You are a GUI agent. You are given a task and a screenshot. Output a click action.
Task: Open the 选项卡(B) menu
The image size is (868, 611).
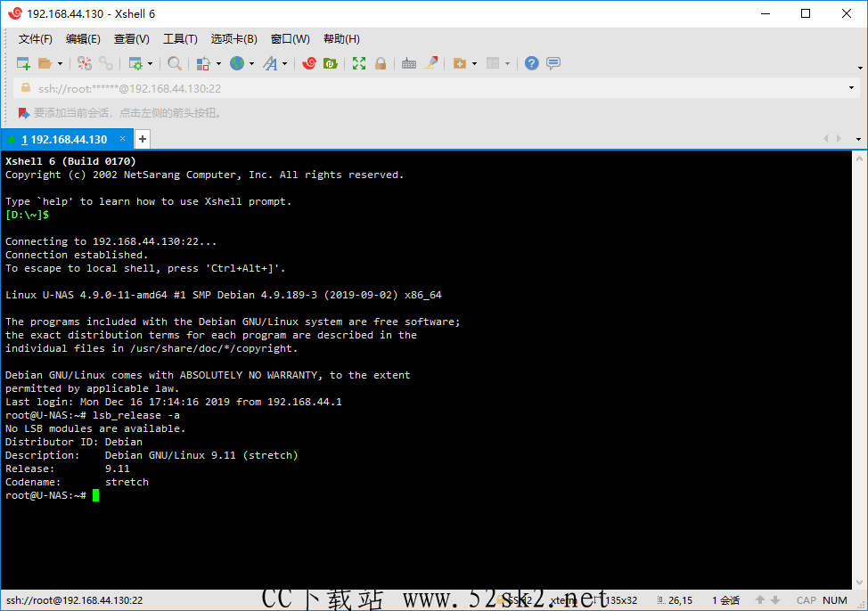tap(233, 38)
